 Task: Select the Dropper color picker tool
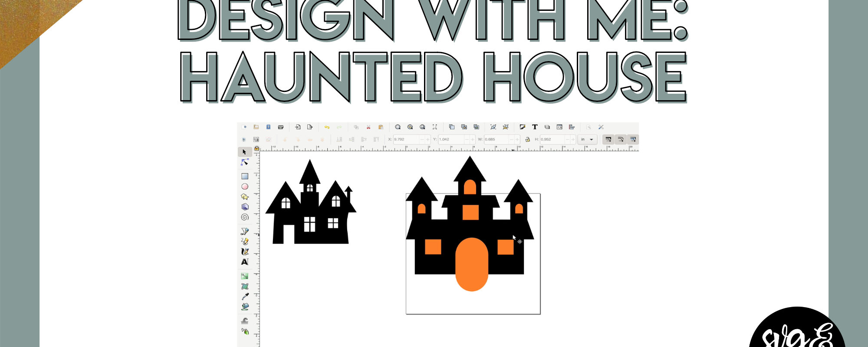(245, 296)
